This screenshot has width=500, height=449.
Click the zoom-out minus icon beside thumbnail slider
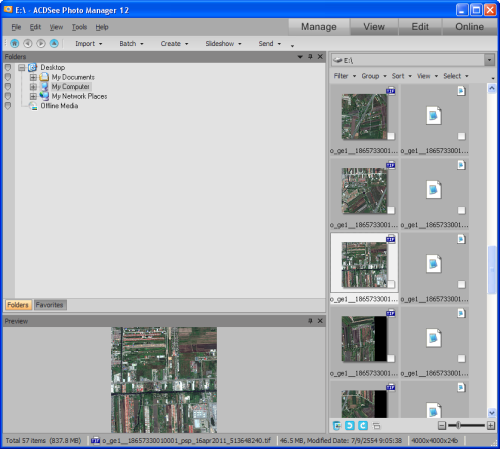[x=442, y=426]
